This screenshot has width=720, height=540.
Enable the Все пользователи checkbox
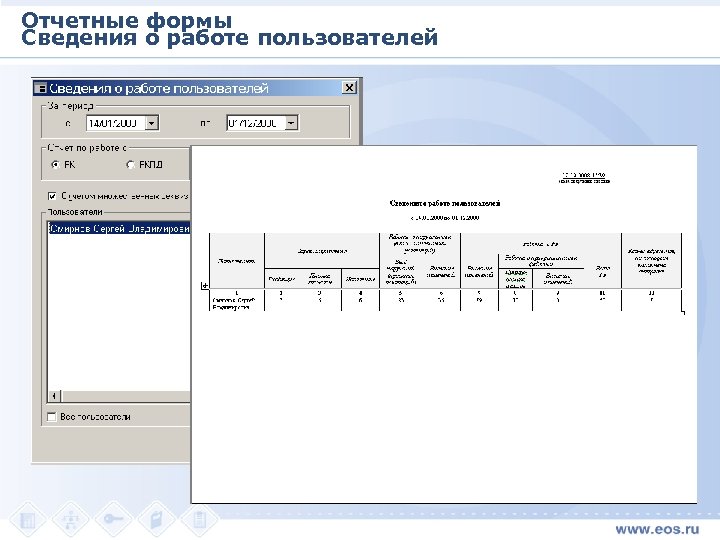click(51, 416)
